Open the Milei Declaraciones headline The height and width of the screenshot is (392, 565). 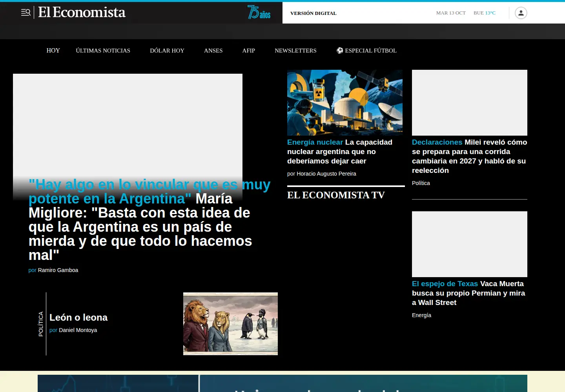click(x=470, y=156)
